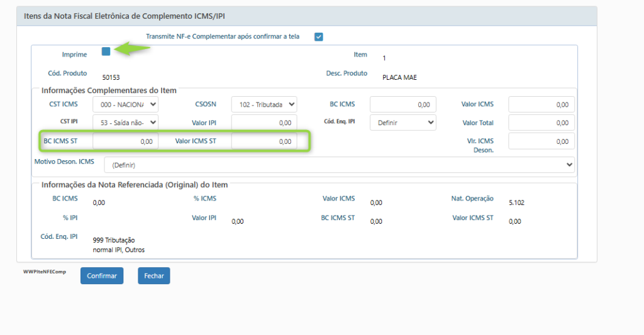Toggle the Imprime checkbox

[x=106, y=52]
